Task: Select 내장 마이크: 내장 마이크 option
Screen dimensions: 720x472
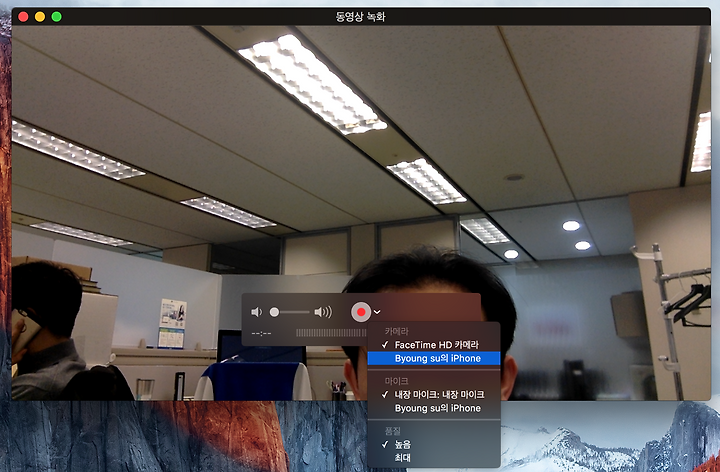Action: [433, 394]
